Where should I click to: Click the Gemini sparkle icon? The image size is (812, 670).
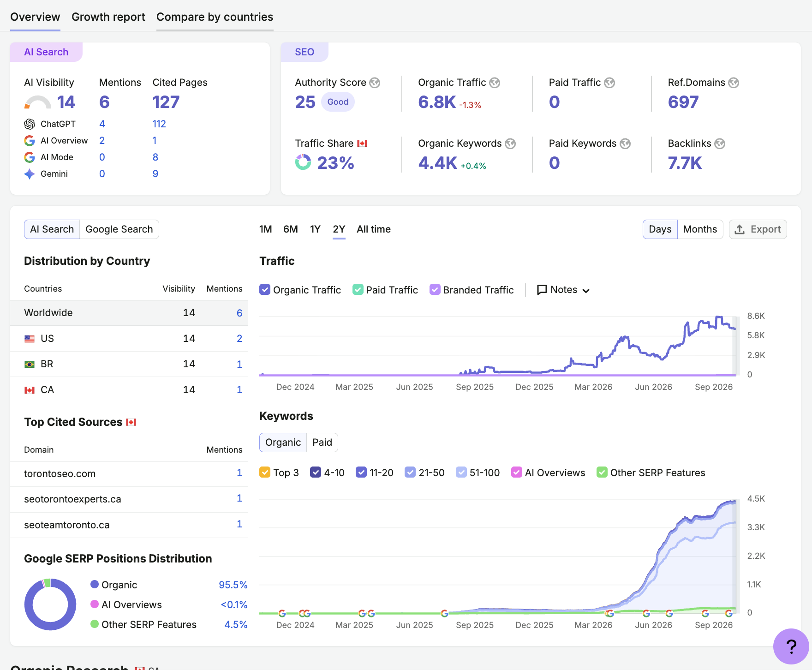pos(30,174)
